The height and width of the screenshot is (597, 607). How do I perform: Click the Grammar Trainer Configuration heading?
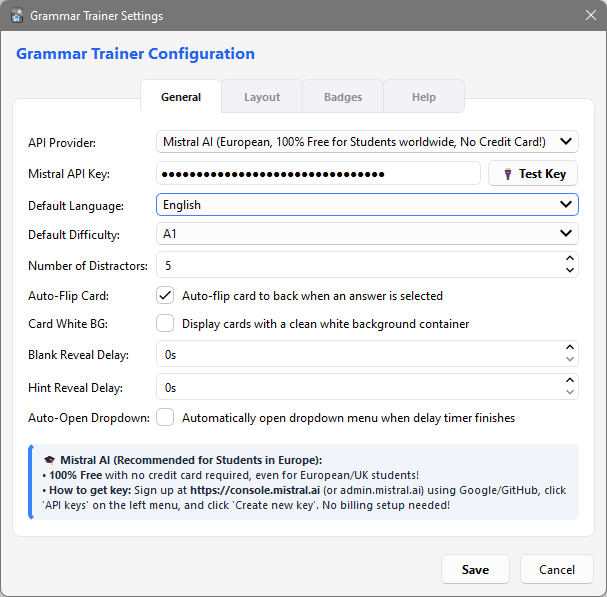pos(135,54)
